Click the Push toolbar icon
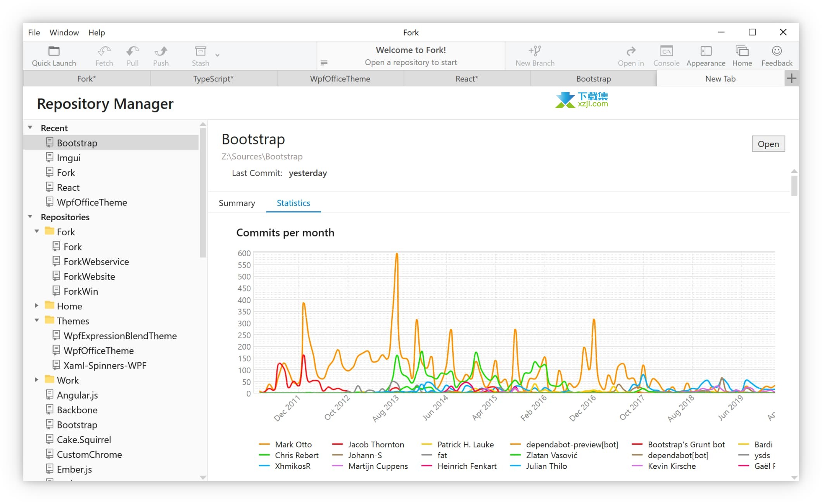The width and height of the screenshot is (822, 504). pyautogui.click(x=161, y=51)
